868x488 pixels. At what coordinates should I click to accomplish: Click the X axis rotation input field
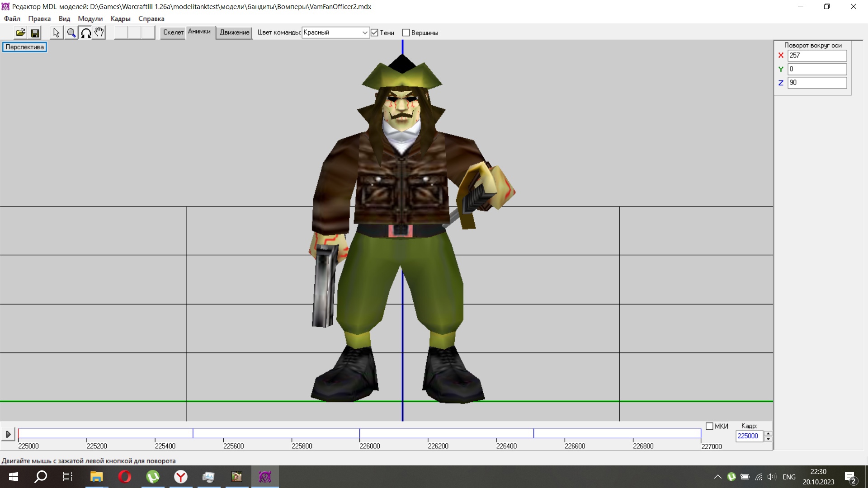pyautogui.click(x=816, y=56)
